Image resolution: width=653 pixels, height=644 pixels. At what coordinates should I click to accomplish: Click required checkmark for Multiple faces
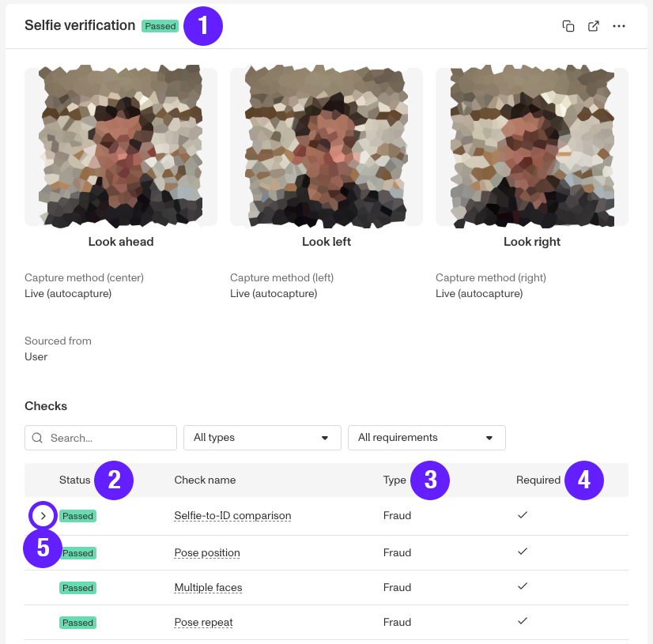pos(523,586)
